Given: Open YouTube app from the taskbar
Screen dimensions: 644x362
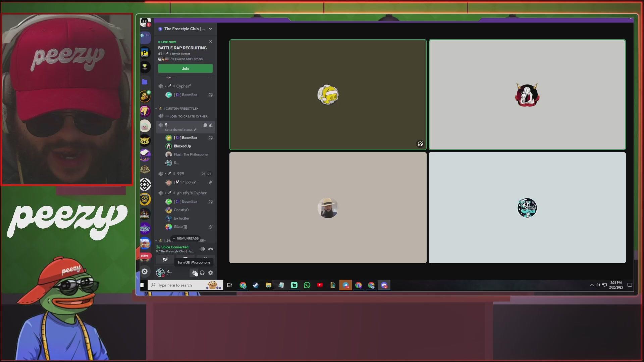Looking at the screenshot, I should tap(320, 285).
